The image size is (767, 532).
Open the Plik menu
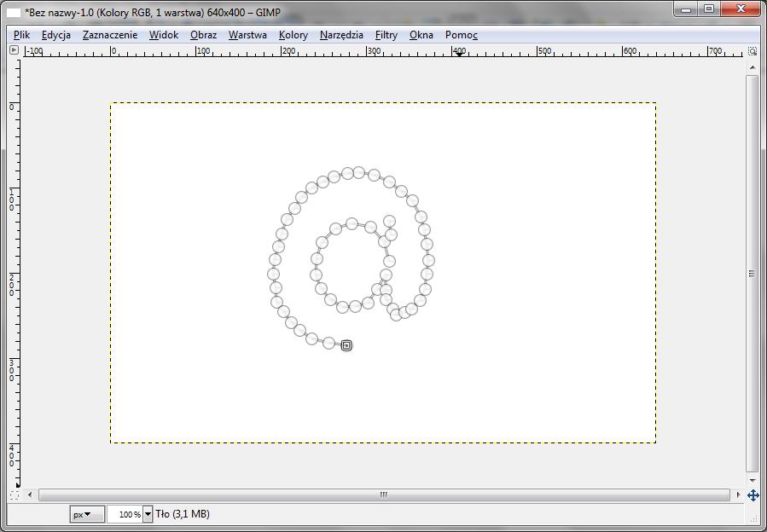click(21, 35)
